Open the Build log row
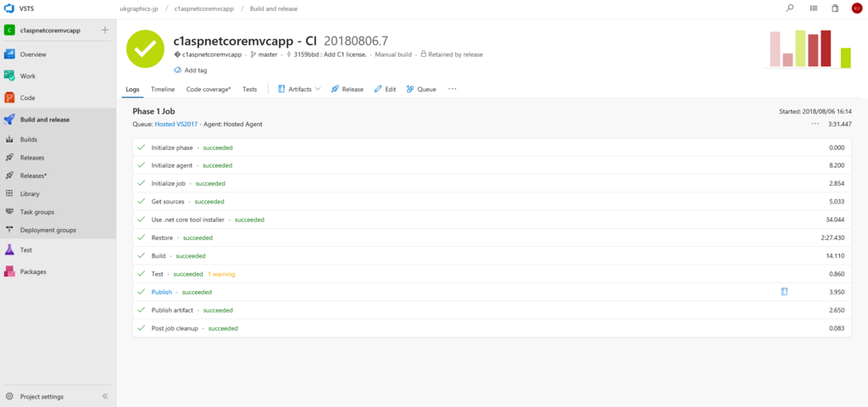This screenshot has height=407, width=868. pyautogui.click(x=492, y=256)
